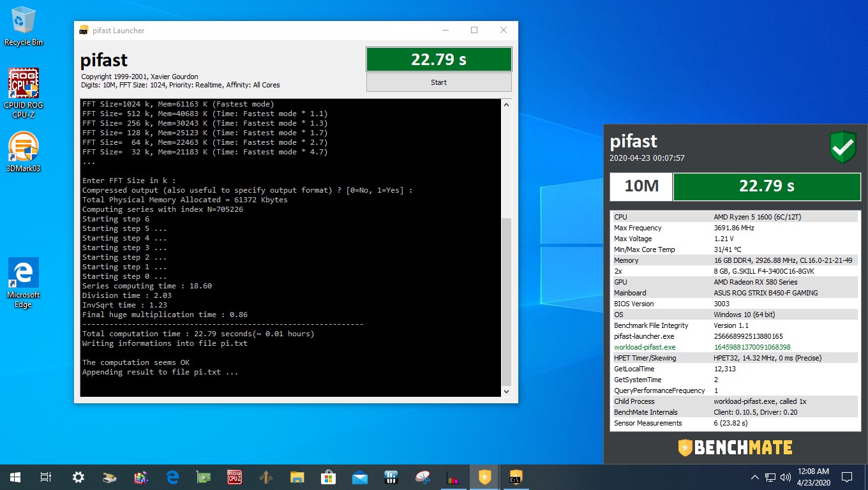Open the Action Center notifications icon

point(847,477)
